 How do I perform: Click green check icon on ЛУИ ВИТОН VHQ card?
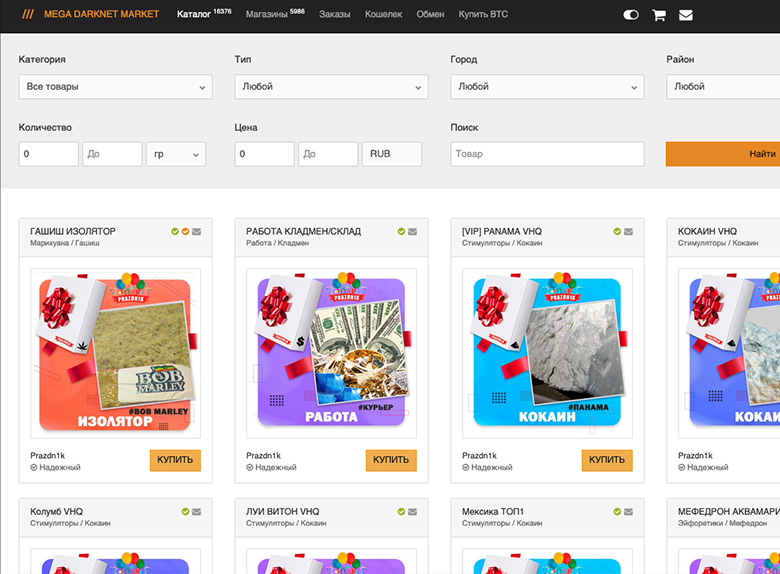401,511
